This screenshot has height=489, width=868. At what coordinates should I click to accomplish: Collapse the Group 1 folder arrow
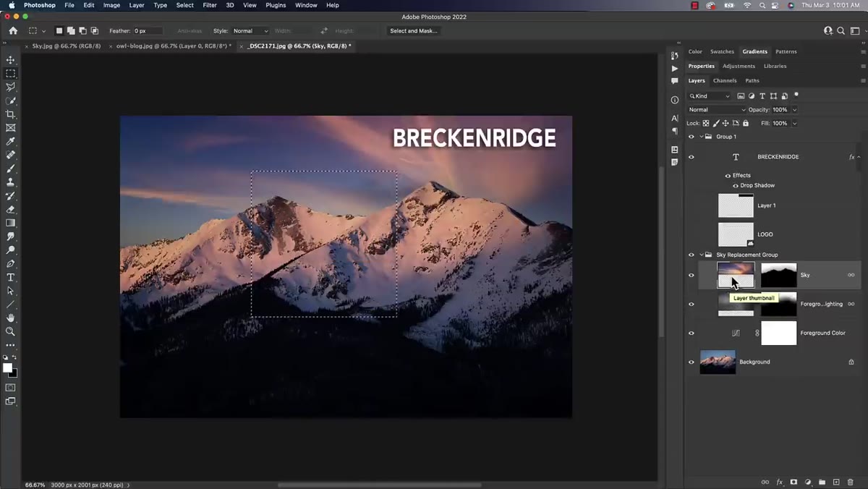[x=701, y=137]
